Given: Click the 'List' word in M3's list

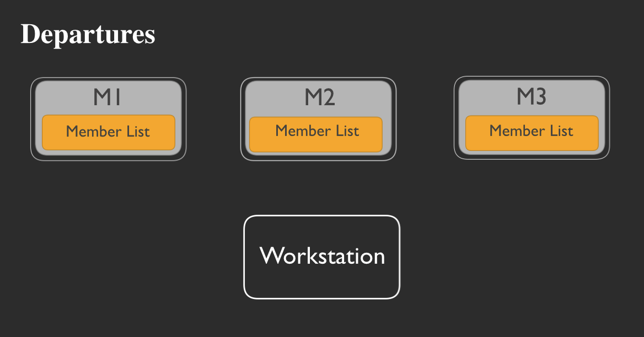Looking at the screenshot, I should 560,131.
